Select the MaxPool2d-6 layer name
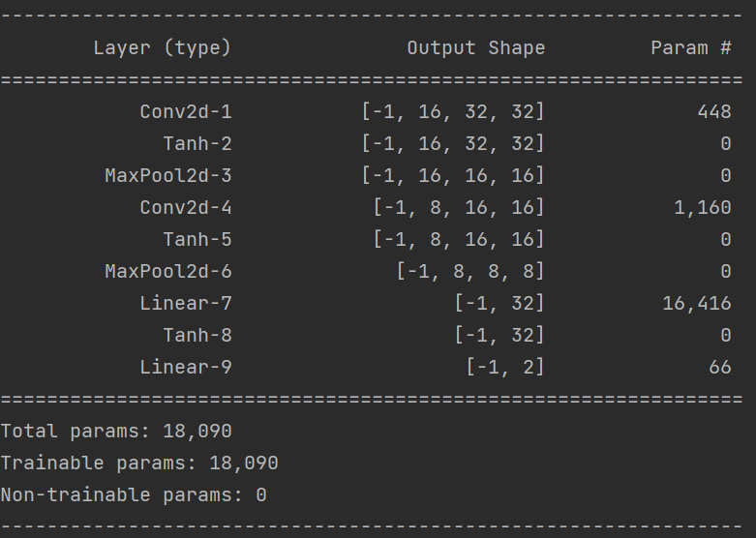The image size is (756, 538). click(x=168, y=271)
